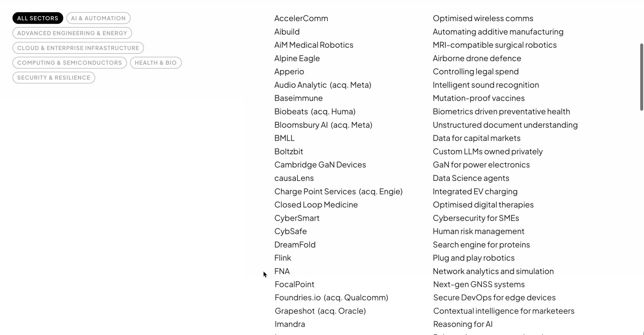Image resolution: width=644 pixels, height=335 pixels.
Task: Open the Alpine Eagle entry
Action: click(297, 58)
